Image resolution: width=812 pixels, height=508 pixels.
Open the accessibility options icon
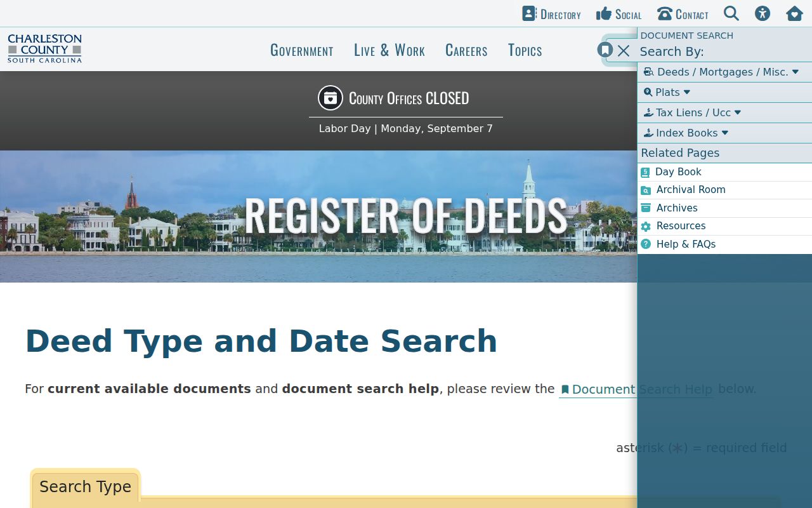point(763,13)
